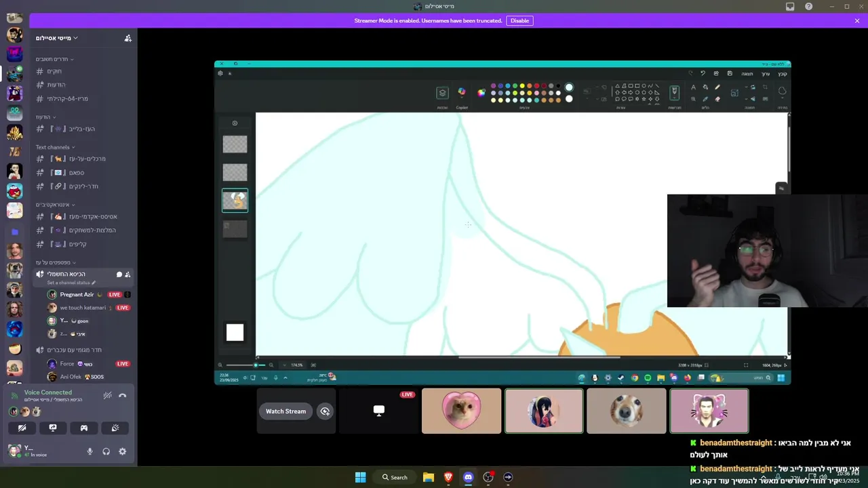Disable Streamer Mode in the purple banner

pos(519,21)
